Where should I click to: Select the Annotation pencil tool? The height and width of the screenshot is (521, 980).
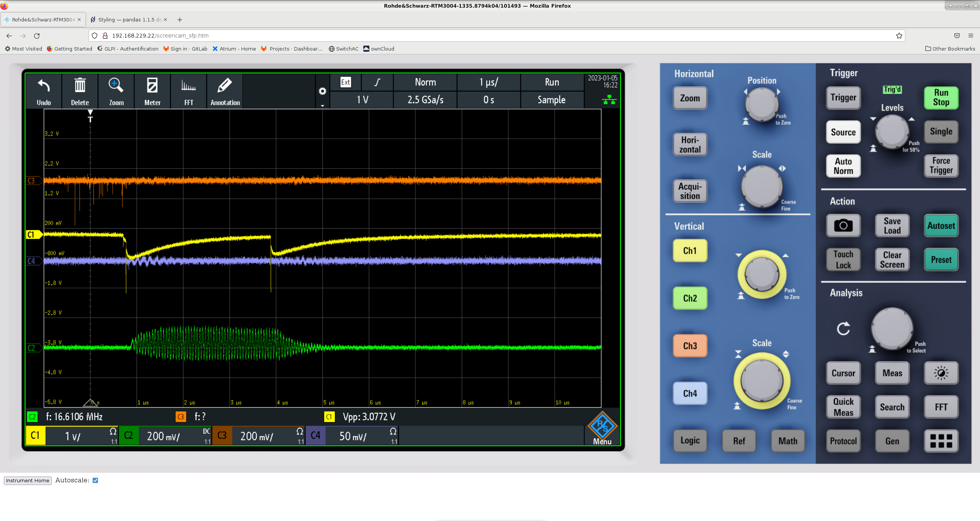click(x=225, y=86)
